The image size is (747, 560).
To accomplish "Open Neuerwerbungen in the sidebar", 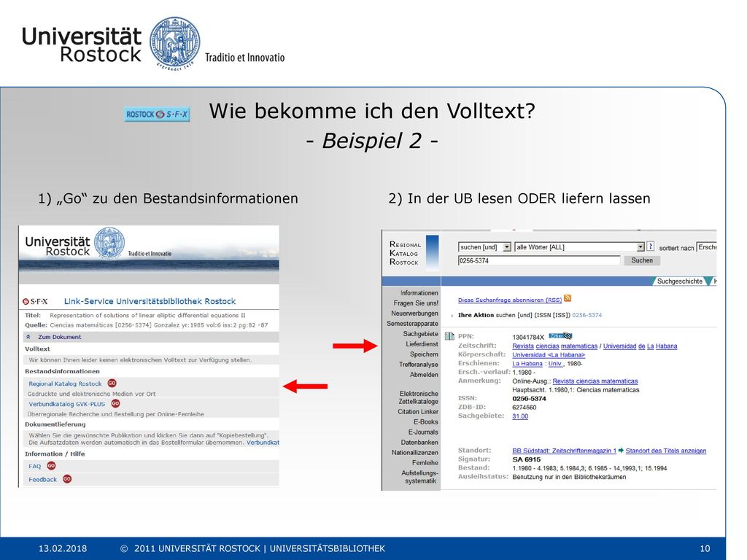I will click(414, 314).
